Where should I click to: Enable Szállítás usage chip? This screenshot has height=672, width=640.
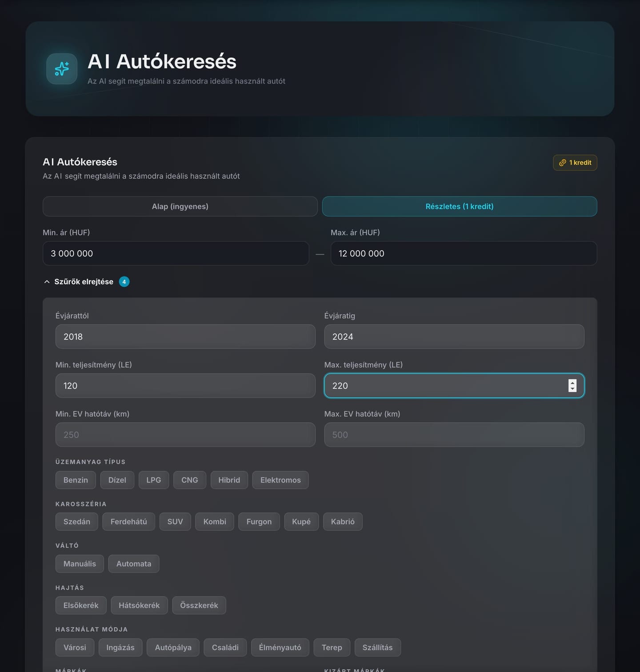pyautogui.click(x=378, y=648)
